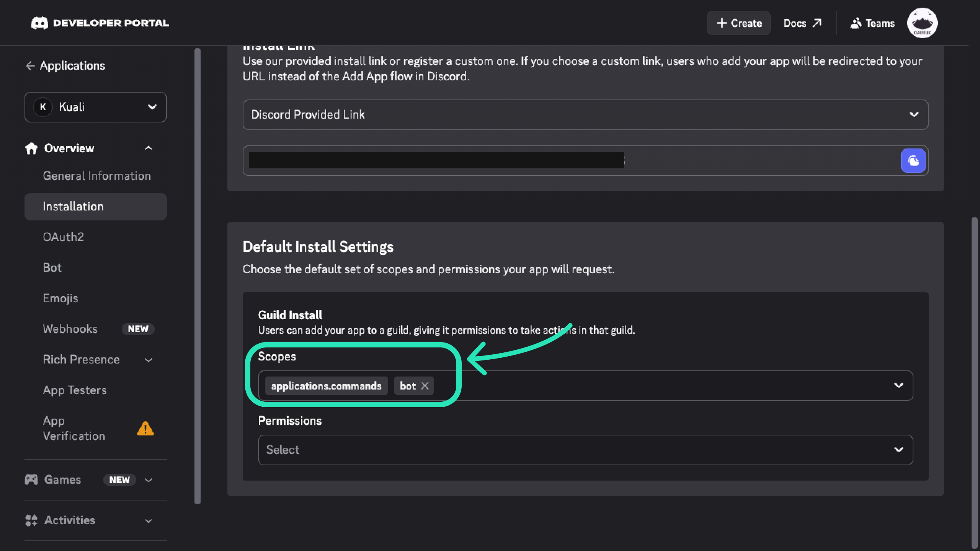The width and height of the screenshot is (980, 551).
Task: Open General Information page
Action: [x=97, y=176]
